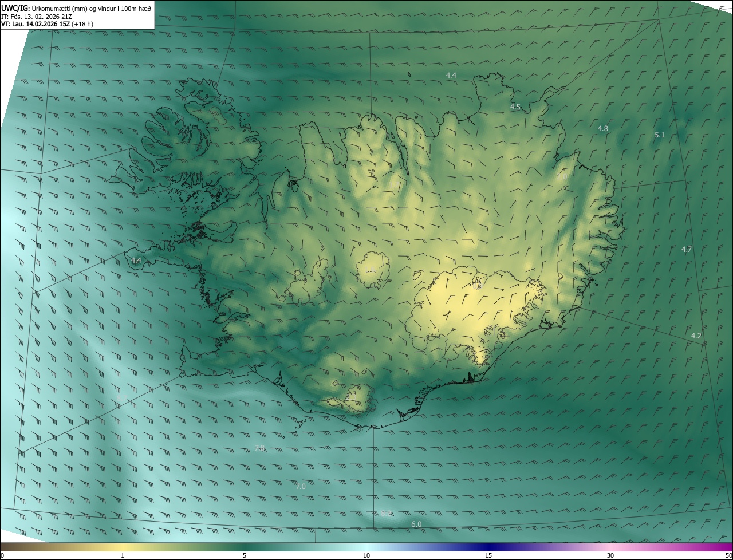The width and height of the screenshot is (733, 560).
Task: Click the 1 tick label on the color scale
Action: pyautogui.click(x=123, y=556)
